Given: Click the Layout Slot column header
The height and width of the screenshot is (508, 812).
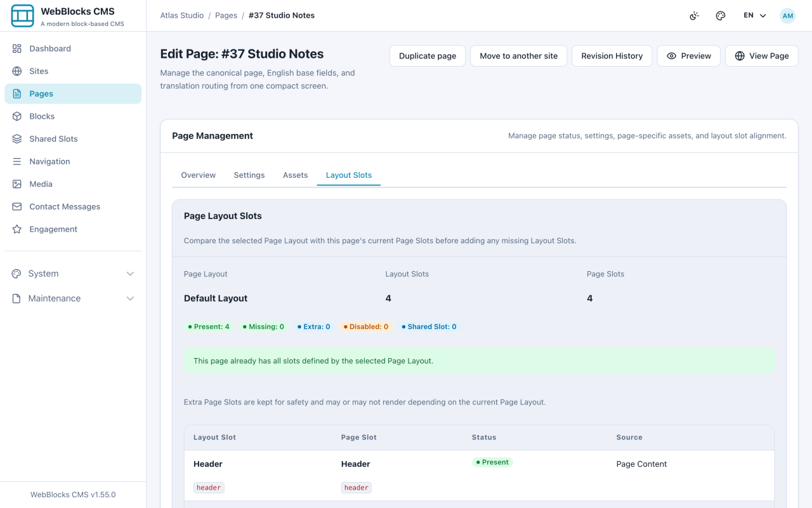Looking at the screenshot, I should pyautogui.click(x=214, y=438).
